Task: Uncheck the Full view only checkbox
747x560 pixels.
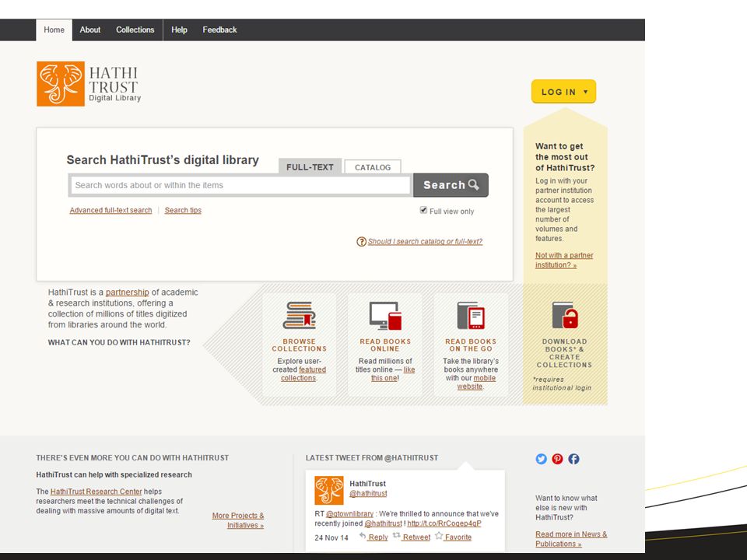Action: (x=423, y=210)
